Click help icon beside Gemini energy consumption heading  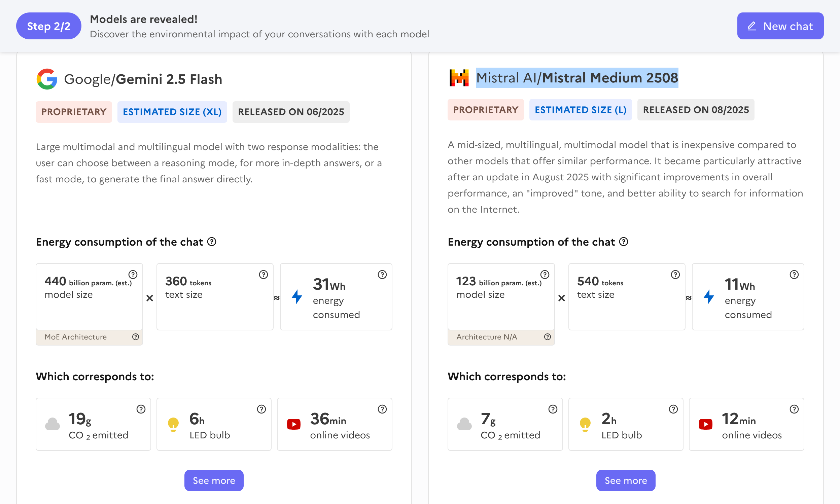pos(212,242)
